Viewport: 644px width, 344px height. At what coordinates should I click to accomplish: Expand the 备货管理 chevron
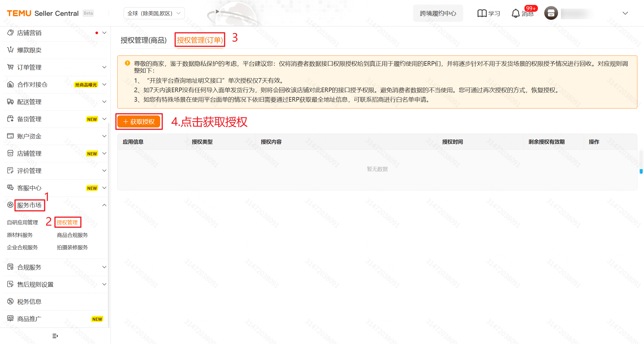click(104, 119)
